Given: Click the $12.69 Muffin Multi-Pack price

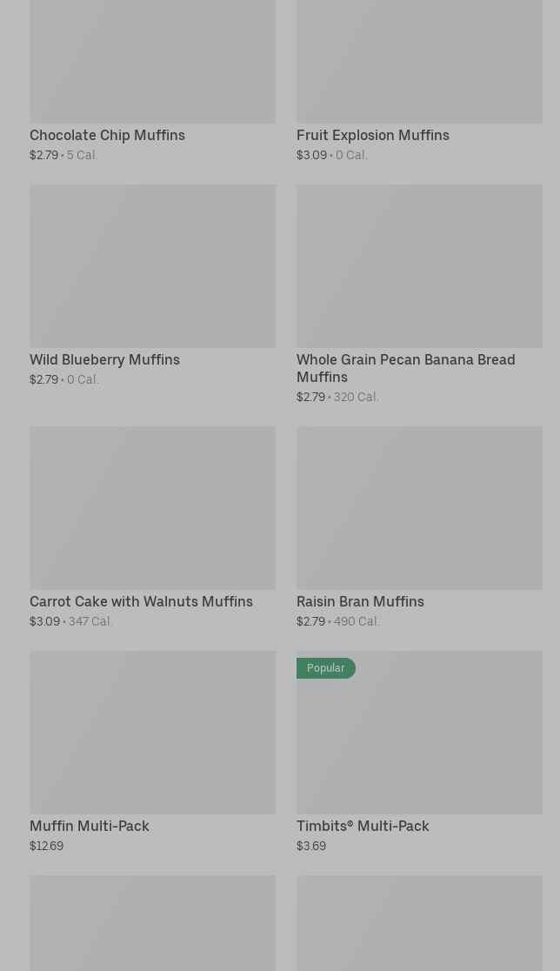Looking at the screenshot, I should pyautogui.click(x=46, y=847).
